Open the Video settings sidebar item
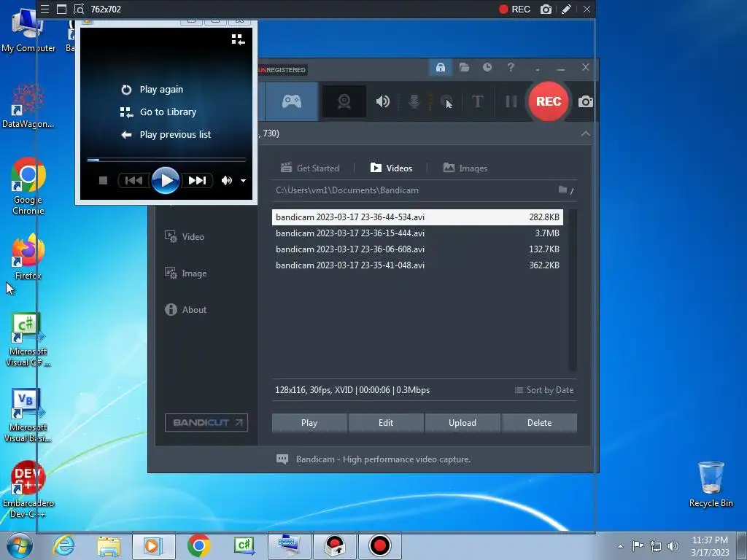The height and width of the screenshot is (560, 747). point(185,237)
